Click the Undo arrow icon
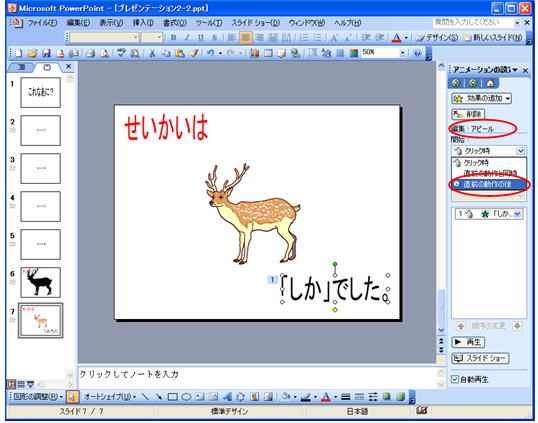The width and height of the screenshot is (538, 423). click(x=210, y=53)
